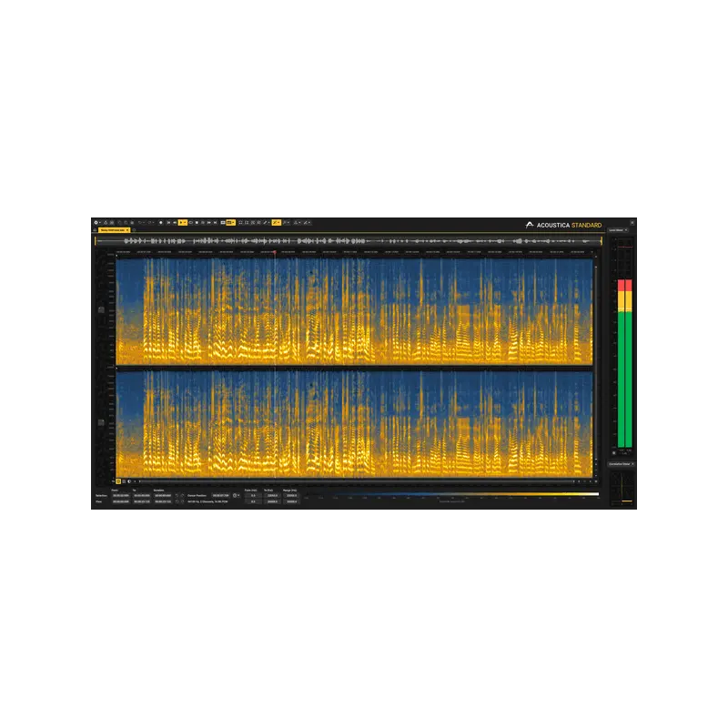Toggle the bottom channel icon

coord(101,422)
